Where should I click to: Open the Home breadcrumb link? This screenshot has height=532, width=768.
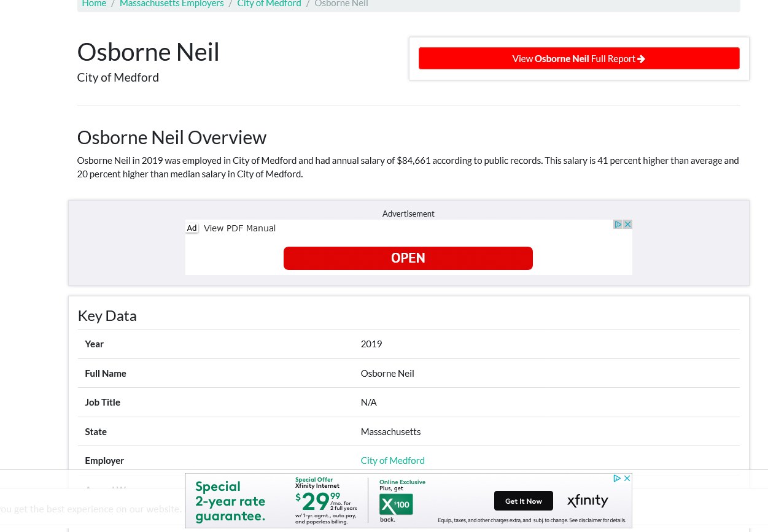94,4
